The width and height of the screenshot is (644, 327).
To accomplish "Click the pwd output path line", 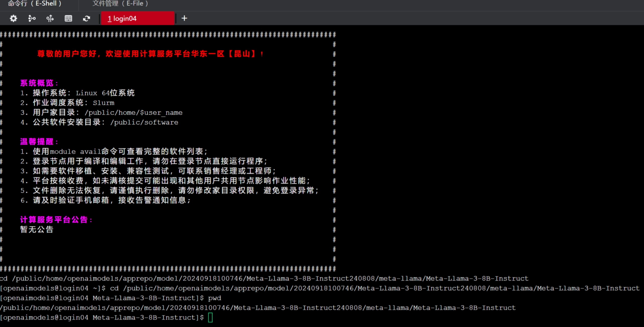I will [258, 308].
